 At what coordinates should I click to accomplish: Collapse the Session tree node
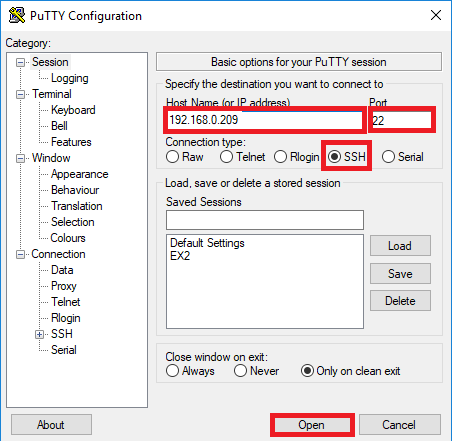click(21, 62)
